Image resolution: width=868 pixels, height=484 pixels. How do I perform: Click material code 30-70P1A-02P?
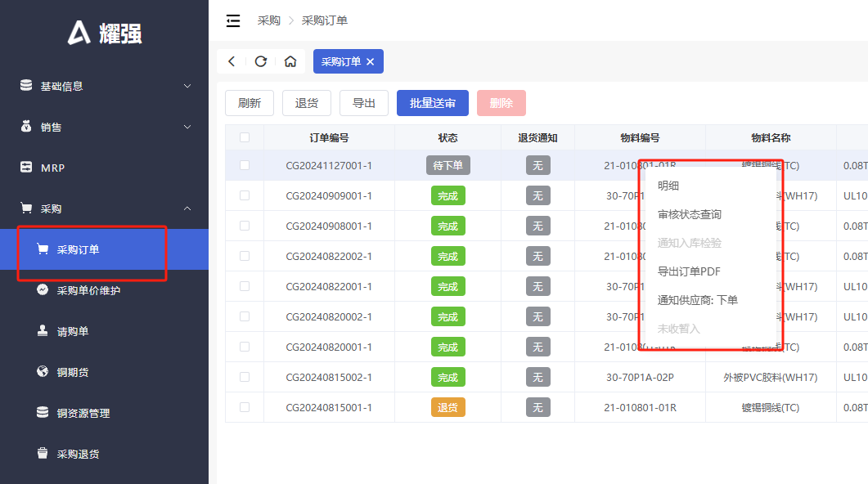(640, 377)
